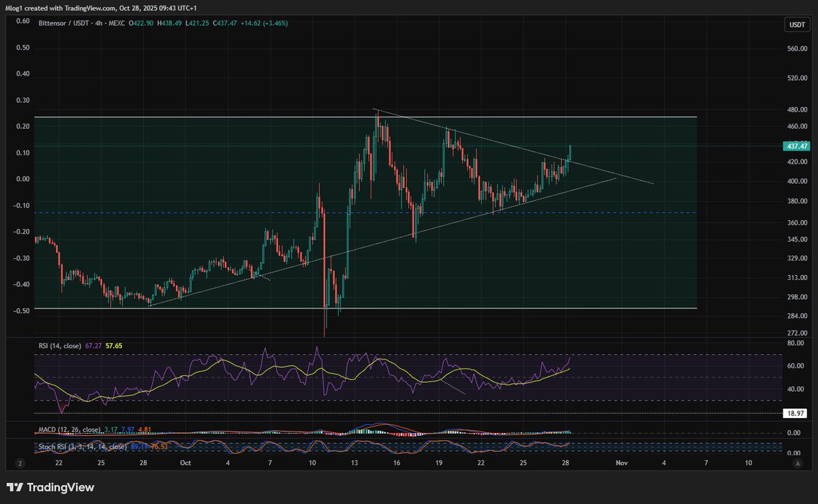
Task: Click the 437.47 current price tag
Action: coord(796,146)
